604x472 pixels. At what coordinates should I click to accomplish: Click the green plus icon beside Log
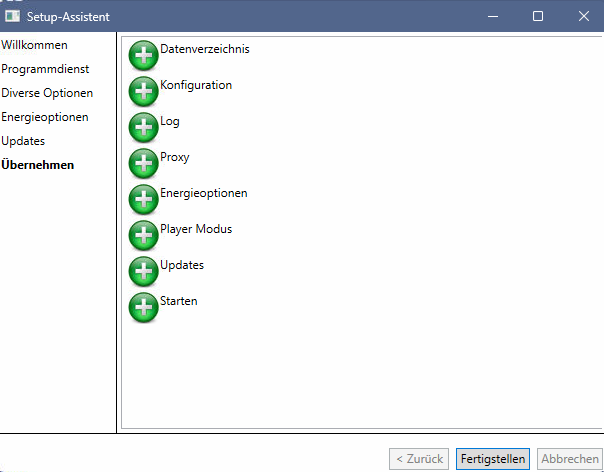[x=143, y=128]
